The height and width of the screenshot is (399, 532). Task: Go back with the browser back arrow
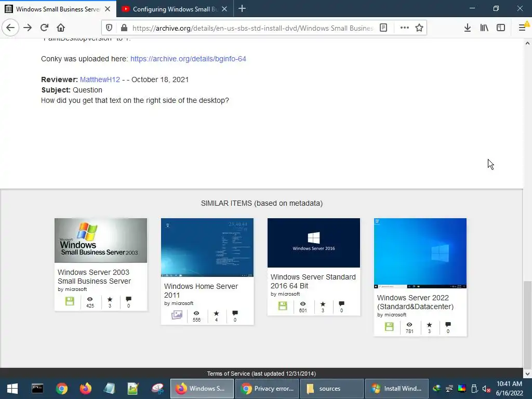tap(10, 28)
